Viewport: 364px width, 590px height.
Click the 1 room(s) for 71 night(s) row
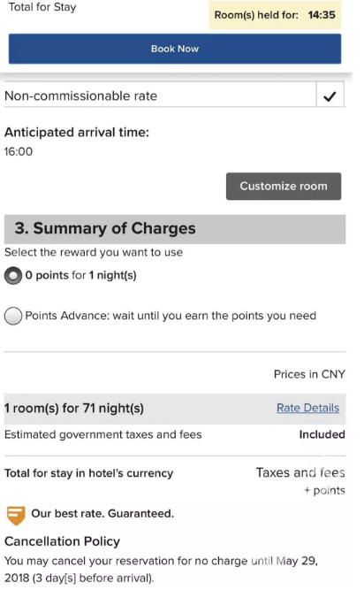(x=175, y=409)
